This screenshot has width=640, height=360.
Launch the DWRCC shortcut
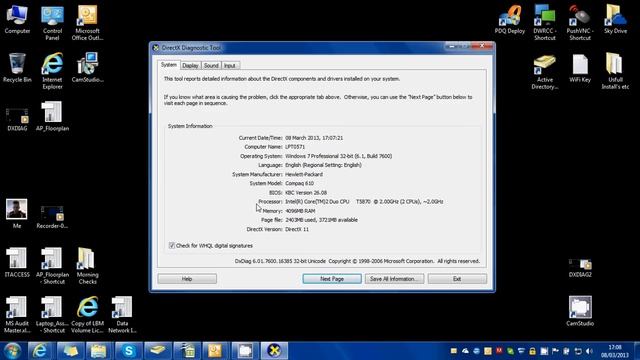[545, 22]
